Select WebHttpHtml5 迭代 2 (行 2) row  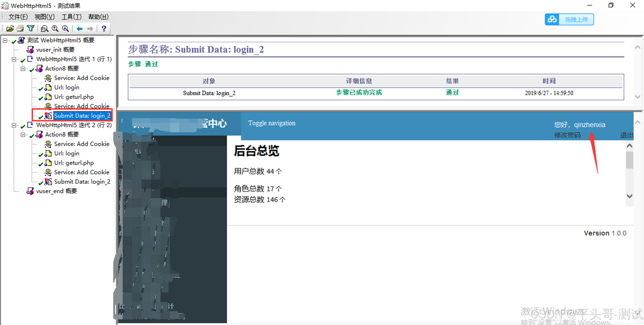point(74,125)
